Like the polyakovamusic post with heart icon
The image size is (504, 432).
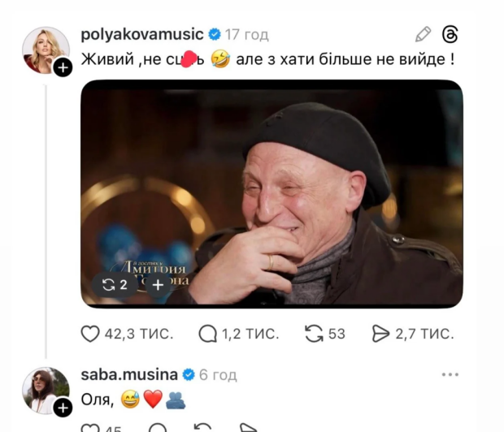(x=90, y=334)
